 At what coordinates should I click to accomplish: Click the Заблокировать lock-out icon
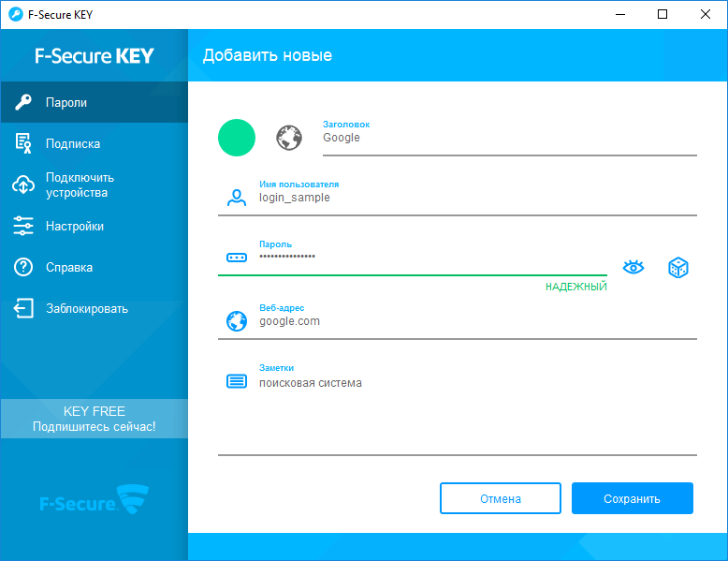pyautogui.click(x=23, y=308)
